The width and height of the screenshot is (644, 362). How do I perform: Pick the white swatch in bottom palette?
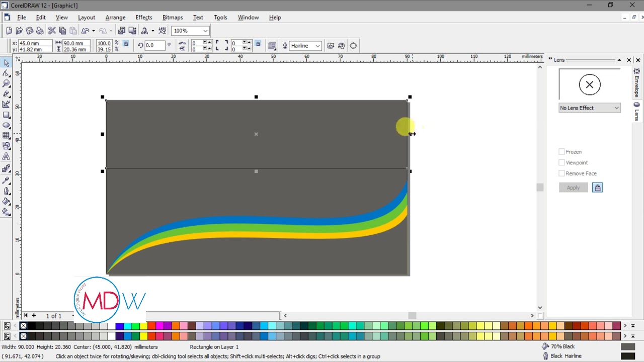pos(111,336)
